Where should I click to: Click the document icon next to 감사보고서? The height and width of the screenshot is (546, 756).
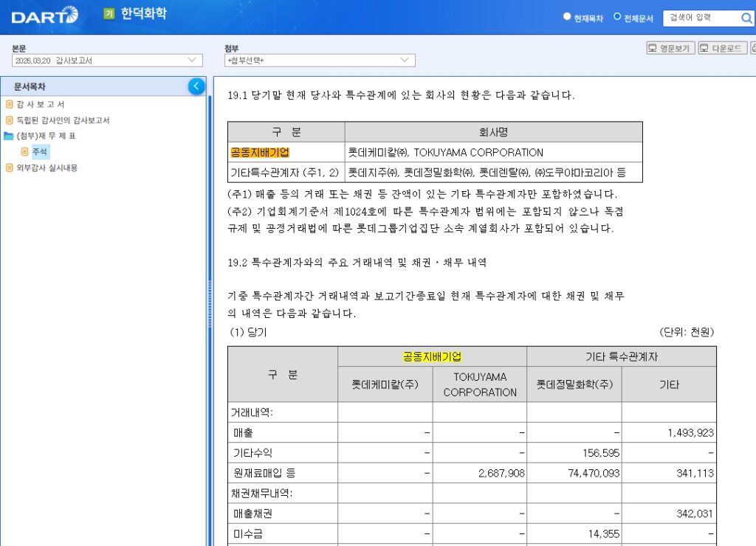pyautogui.click(x=9, y=104)
